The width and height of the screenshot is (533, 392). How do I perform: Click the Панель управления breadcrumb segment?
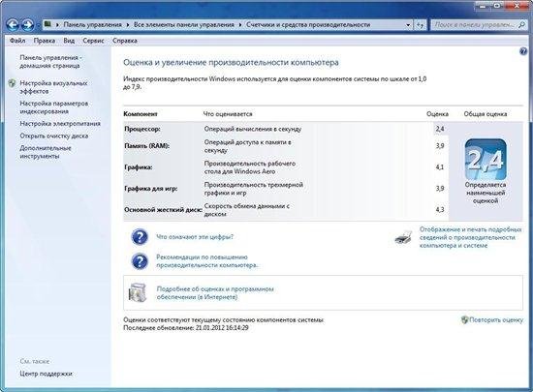tap(92, 25)
